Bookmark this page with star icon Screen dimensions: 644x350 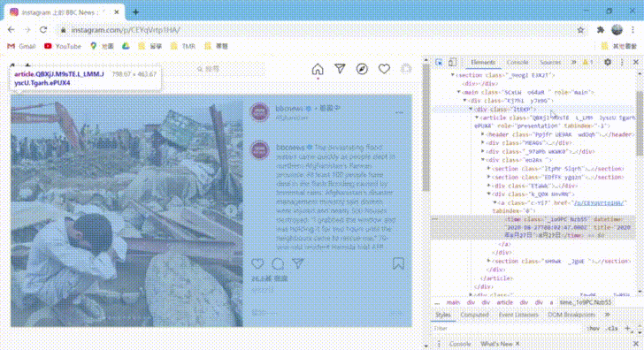click(580, 29)
